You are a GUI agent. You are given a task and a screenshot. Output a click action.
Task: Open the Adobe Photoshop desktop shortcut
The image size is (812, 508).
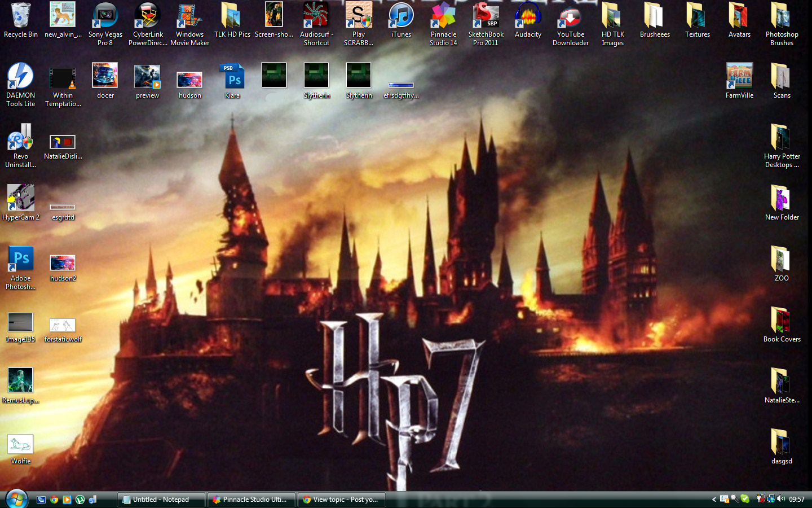pos(20,260)
